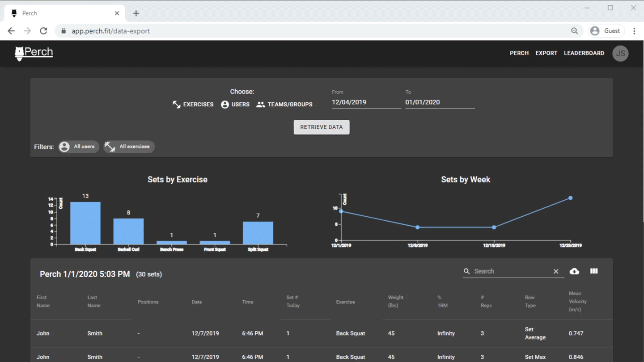Viewport: 644px width, 362px height.
Task: Click the Sets by Week chart title
Action: click(466, 180)
